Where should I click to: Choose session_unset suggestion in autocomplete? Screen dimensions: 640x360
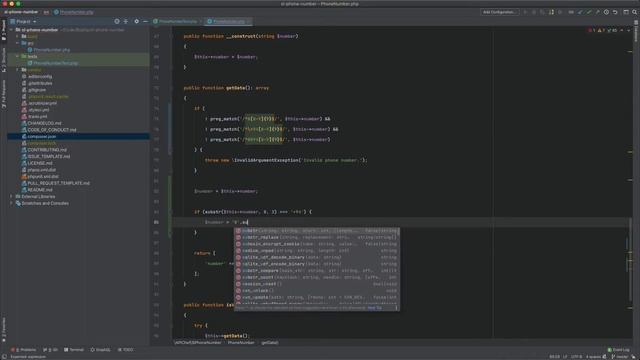tap(317, 284)
